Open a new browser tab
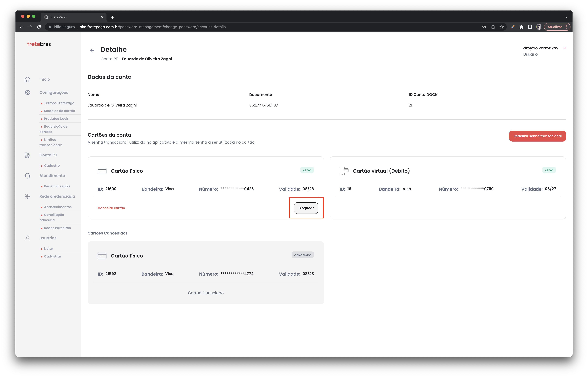This screenshot has width=588, height=377. pos(112,17)
